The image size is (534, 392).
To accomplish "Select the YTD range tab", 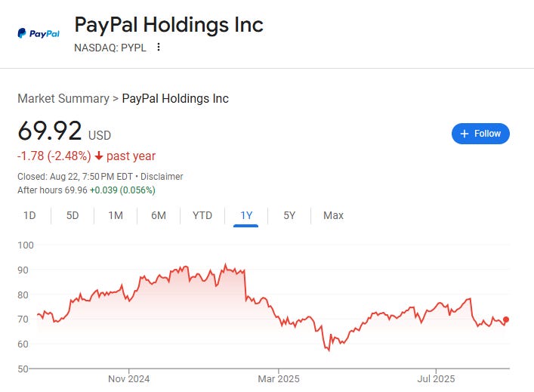I will coord(202,215).
